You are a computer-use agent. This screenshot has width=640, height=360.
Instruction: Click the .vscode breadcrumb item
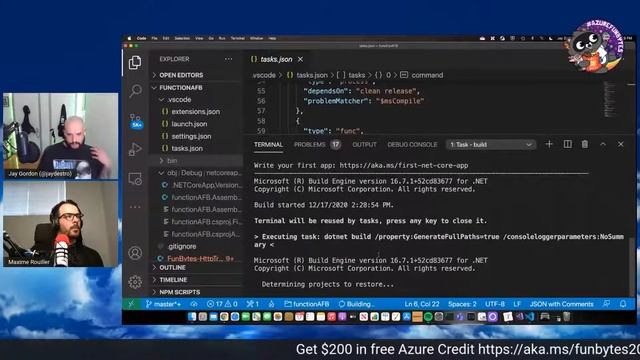click(x=264, y=75)
